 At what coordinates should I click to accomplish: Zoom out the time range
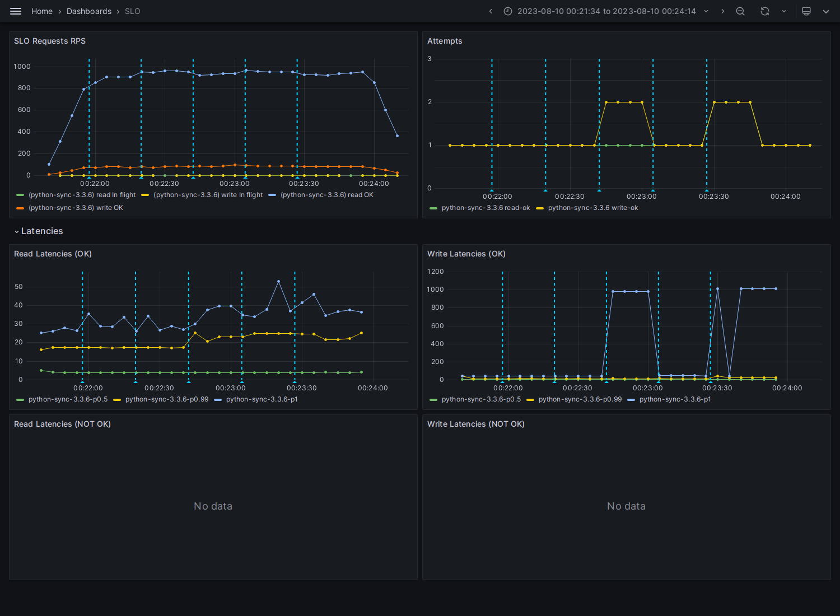pos(740,11)
